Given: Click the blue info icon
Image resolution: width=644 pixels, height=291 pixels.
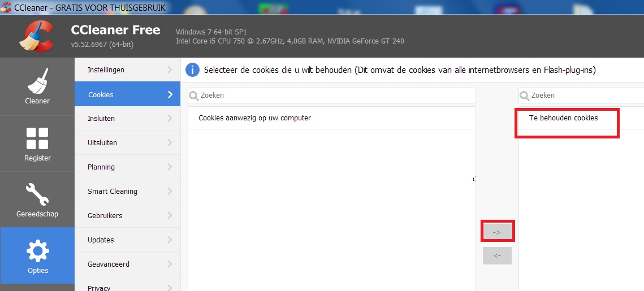Looking at the screenshot, I should [x=193, y=70].
